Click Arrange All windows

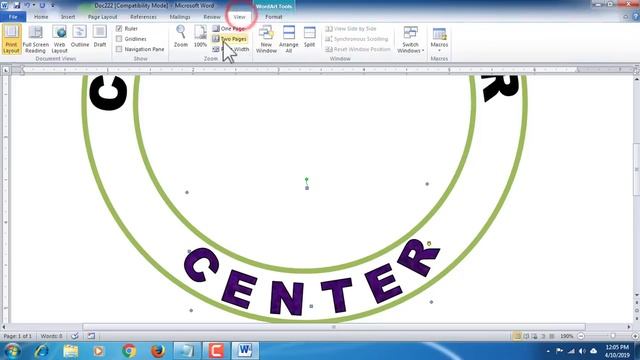tap(289, 39)
